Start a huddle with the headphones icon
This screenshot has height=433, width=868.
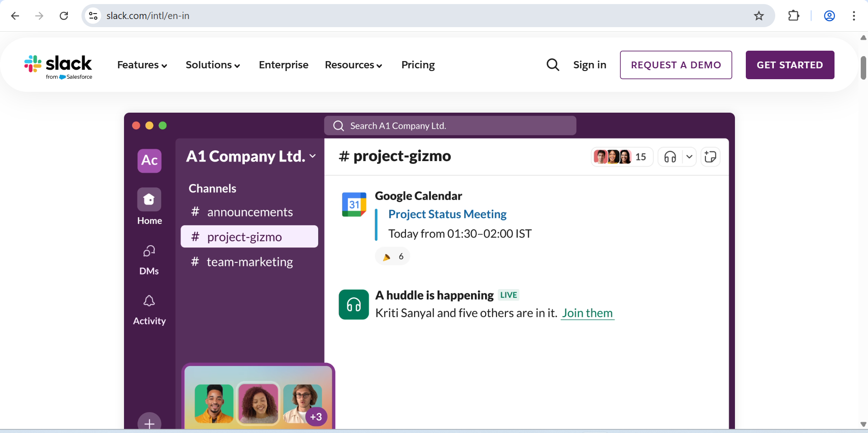tap(671, 157)
